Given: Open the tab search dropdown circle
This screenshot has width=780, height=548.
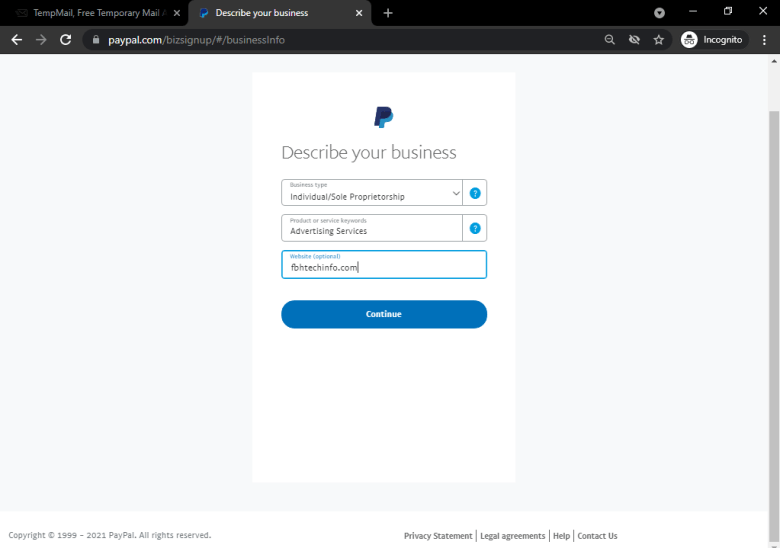Looking at the screenshot, I should tap(659, 13).
